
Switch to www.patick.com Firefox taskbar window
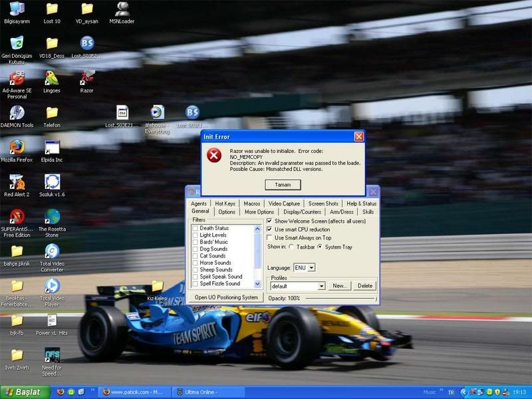pos(134,392)
